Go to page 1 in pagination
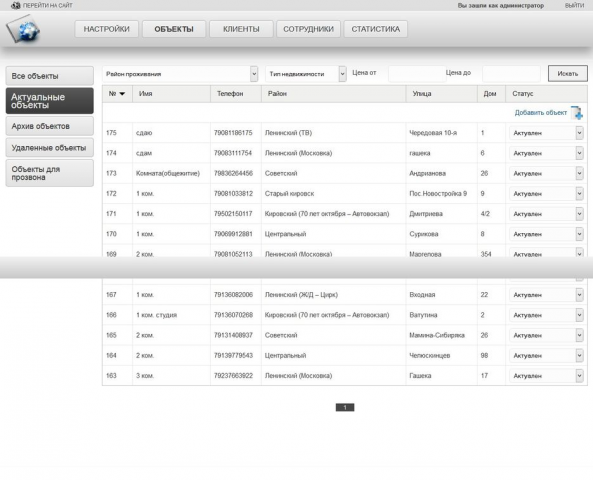Viewport: 593px width, 480px height. pyautogui.click(x=345, y=407)
